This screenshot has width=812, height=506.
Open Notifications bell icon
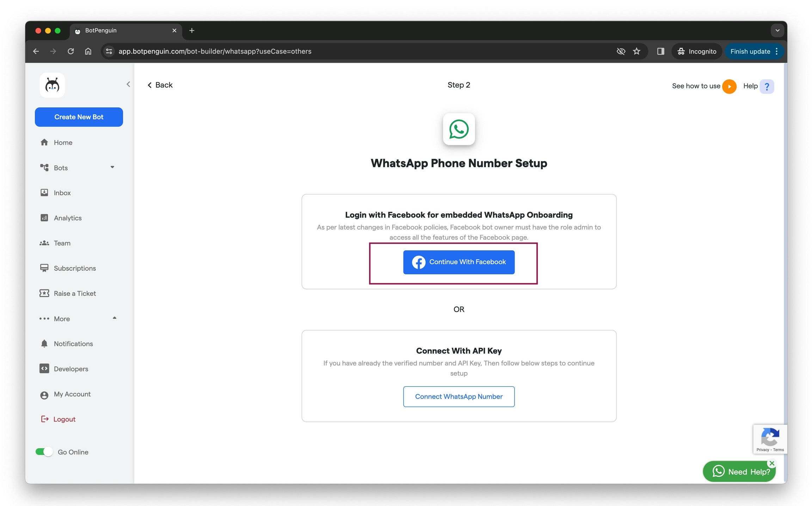[x=44, y=344]
